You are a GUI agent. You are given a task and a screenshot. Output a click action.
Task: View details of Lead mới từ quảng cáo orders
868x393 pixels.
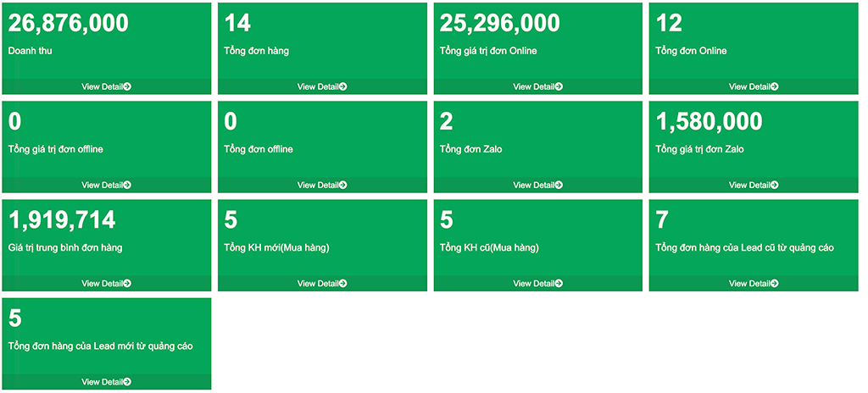point(106,382)
